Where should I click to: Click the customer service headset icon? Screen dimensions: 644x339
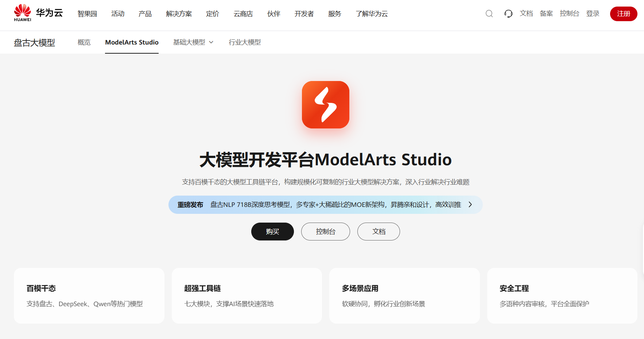pyautogui.click(x=508, y=14)
